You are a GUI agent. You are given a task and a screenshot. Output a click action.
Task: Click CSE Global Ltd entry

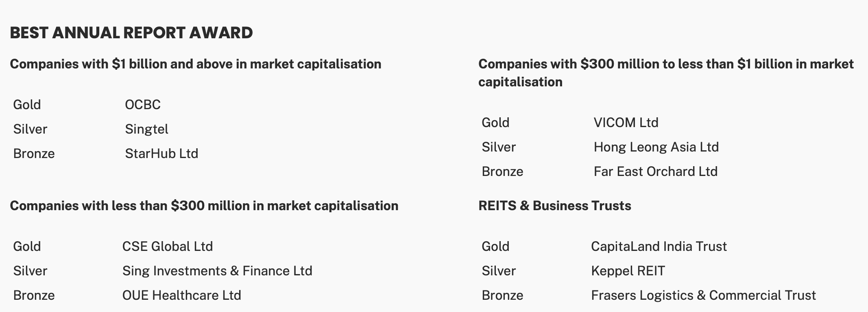click(167, 246)
